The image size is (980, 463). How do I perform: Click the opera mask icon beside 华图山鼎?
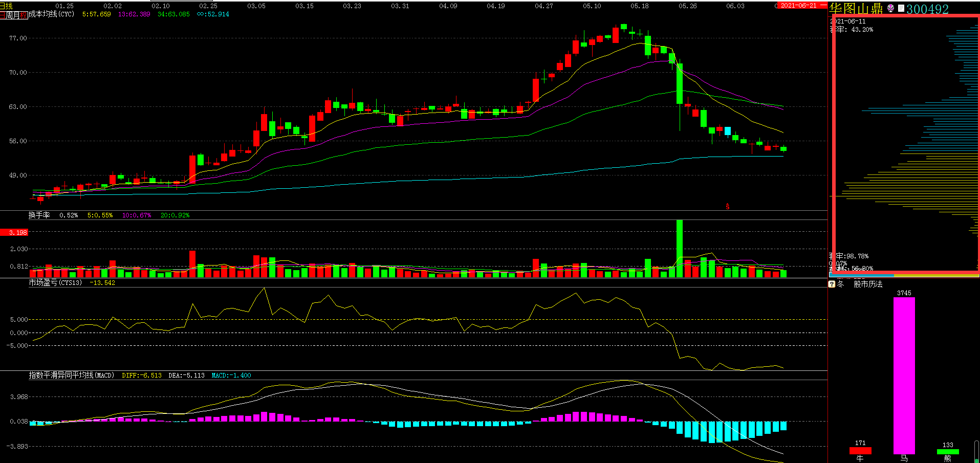[890, 8]
